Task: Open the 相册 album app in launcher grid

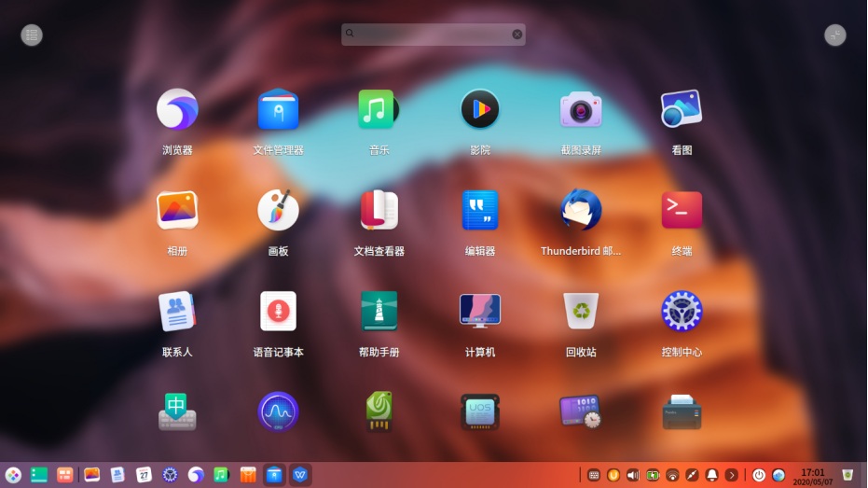Action: point(177,210)
